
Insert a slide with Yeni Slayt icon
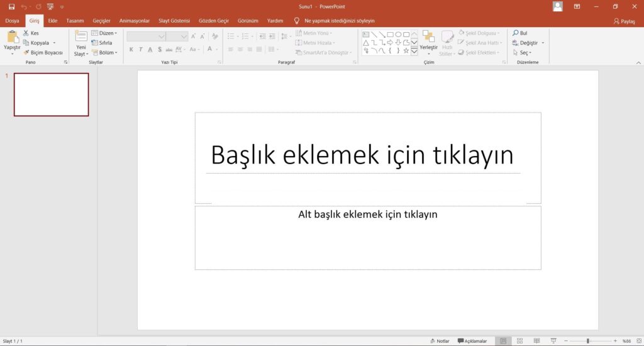click(x=80, y=36)
